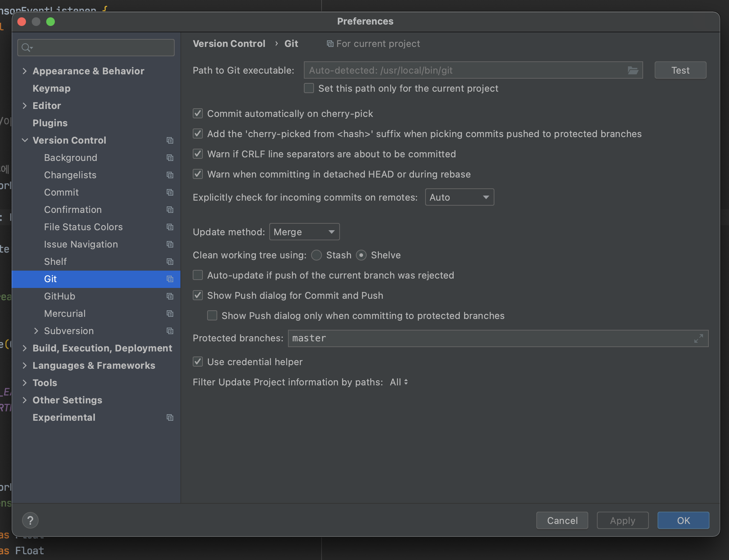Click inside the settings search field
The image size is (729, 560).
[96, 48]
